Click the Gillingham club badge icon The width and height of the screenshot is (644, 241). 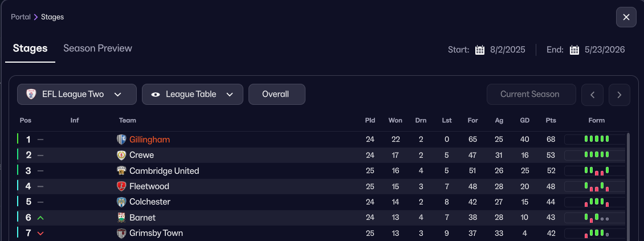click(x=121, y=140)
